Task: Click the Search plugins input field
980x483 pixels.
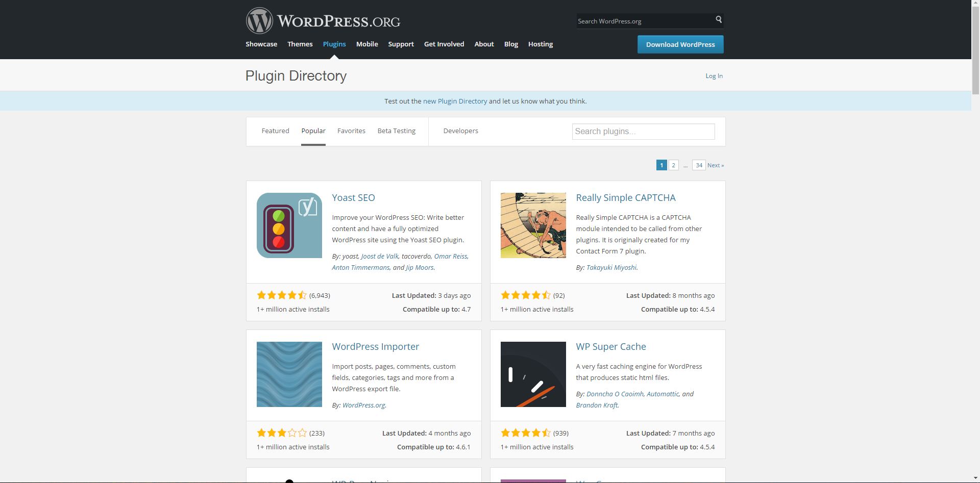Action: [x=643, y=132]
